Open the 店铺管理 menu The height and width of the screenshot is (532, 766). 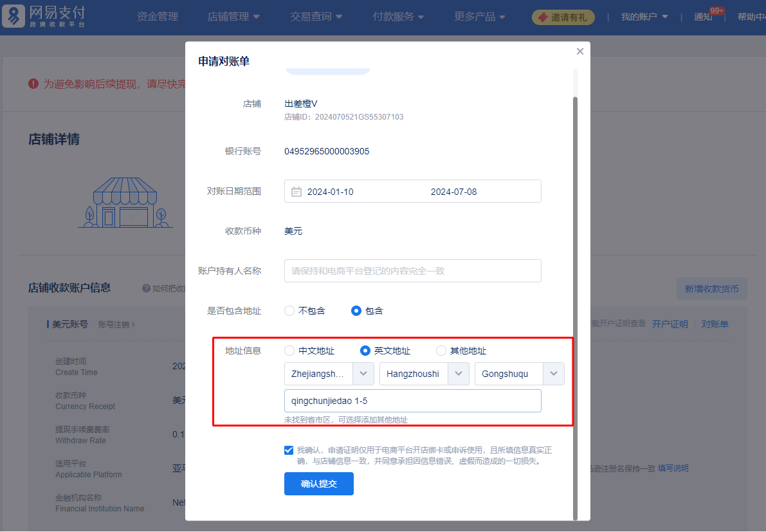pos(233,17)
